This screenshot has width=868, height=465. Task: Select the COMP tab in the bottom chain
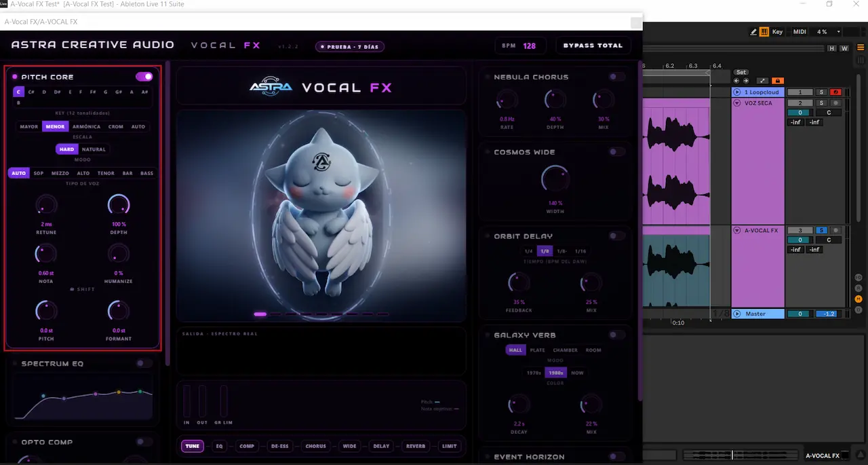click(x=247, y=446)
